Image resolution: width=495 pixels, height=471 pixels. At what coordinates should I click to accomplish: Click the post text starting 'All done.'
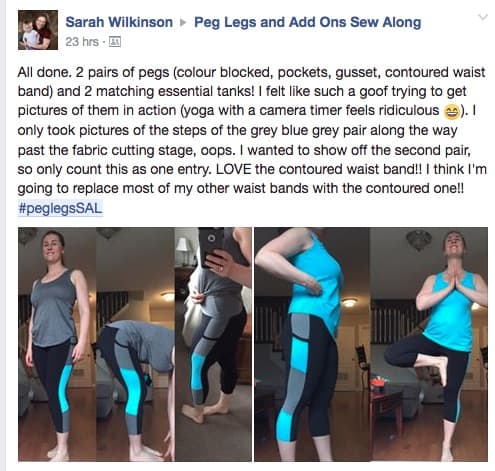252,130
